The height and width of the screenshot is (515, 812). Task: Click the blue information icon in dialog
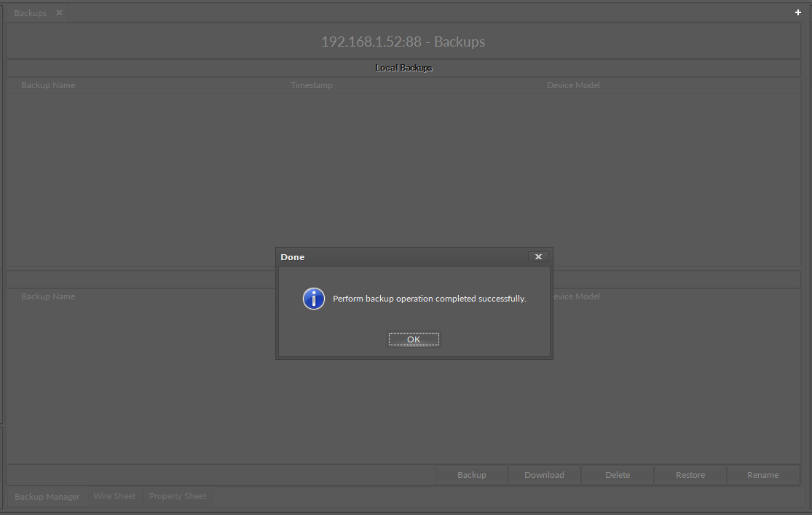click(314, 299)
